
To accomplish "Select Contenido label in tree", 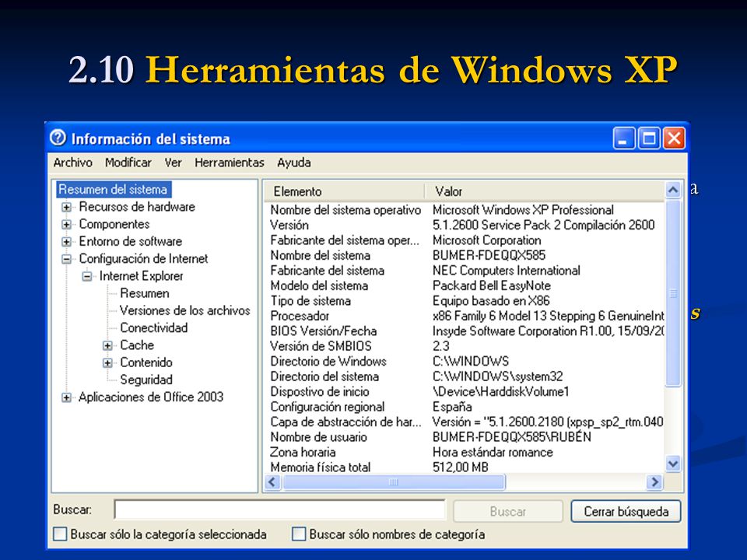I will [x=146, y=362].
